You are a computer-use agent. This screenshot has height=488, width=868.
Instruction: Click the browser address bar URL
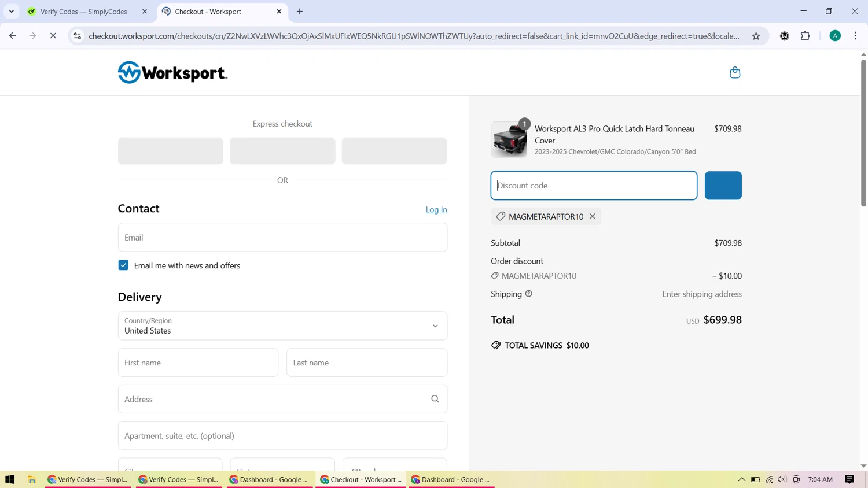tap(414, 36)
